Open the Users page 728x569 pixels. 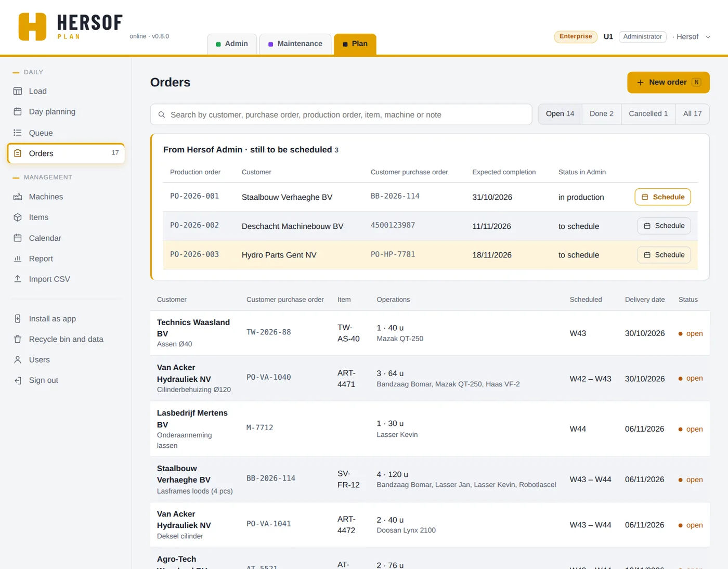click(66, 359)
